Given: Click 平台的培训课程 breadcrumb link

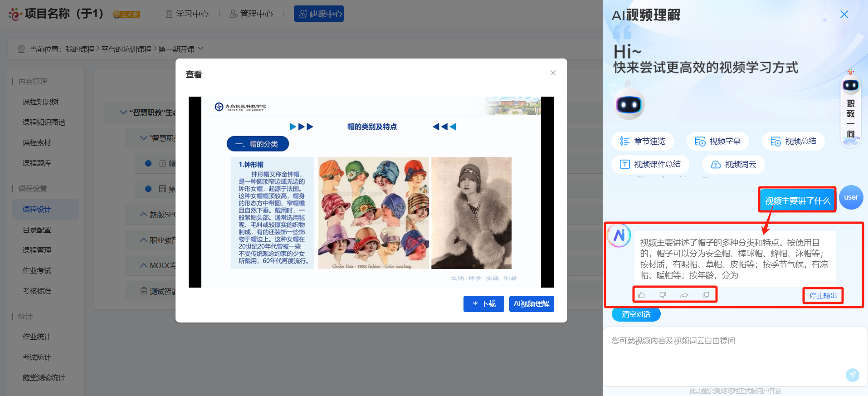Looking at the screenshot, I should (x=127, y=49).
